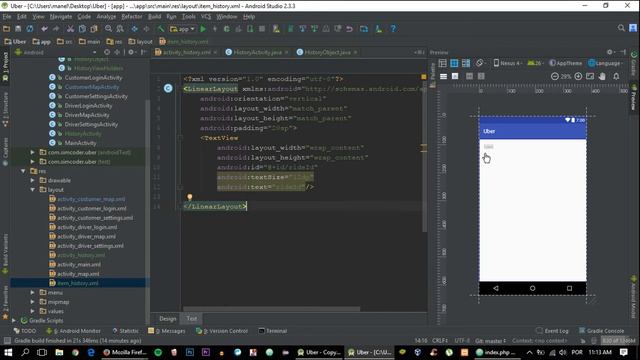Expand the values folder
640x360 pixels.
coord(33,311)
